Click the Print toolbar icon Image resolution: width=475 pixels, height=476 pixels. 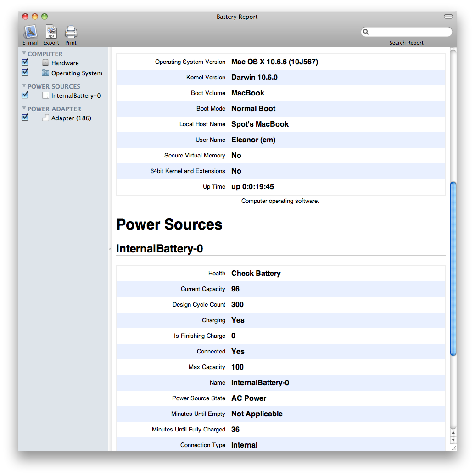pos(71,32)
